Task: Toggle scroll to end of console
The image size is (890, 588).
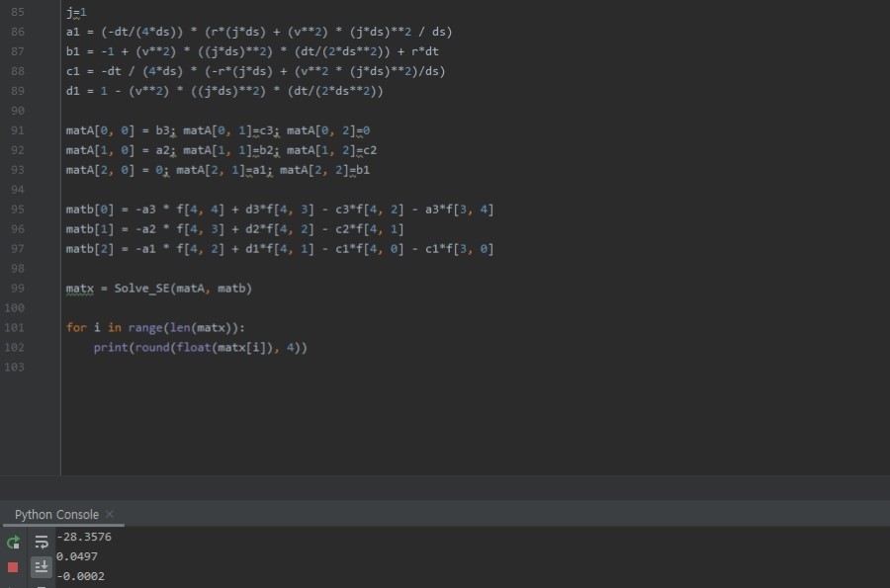Action: coord(42,566)
